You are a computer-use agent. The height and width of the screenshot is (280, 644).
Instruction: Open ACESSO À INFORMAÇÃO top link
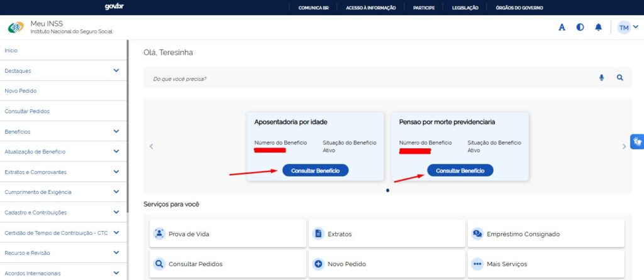[371, 8]
